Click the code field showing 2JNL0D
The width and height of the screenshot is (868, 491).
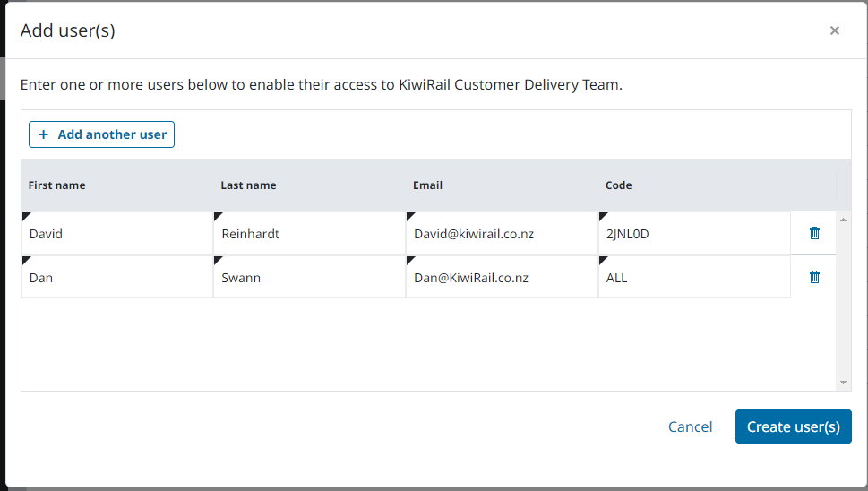pos(694,234)
